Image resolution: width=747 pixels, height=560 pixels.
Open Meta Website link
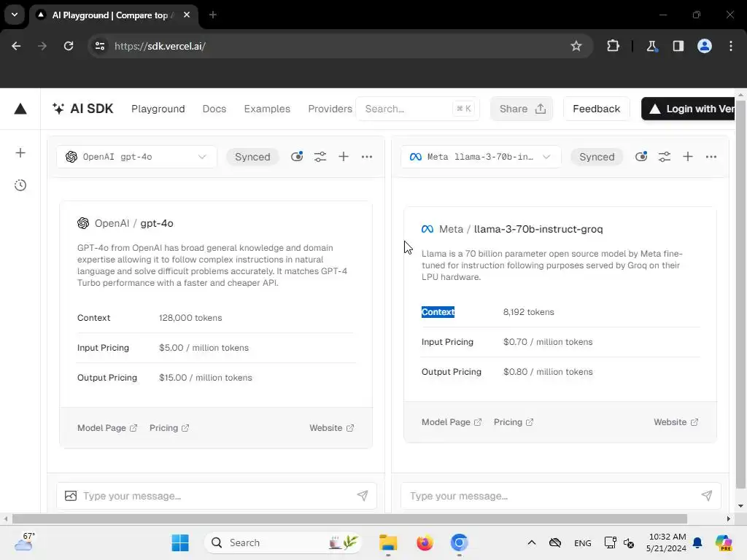(x=676, y=422)
